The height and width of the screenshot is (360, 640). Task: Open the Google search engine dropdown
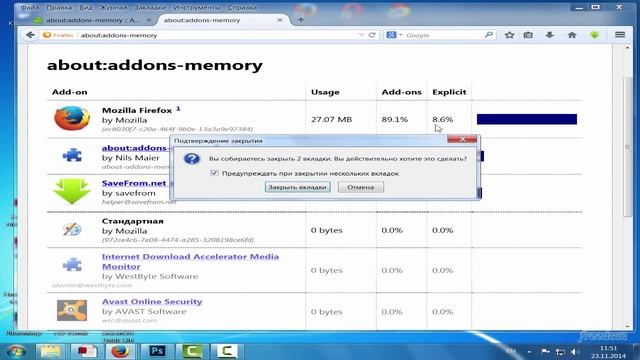coord(394,35)
